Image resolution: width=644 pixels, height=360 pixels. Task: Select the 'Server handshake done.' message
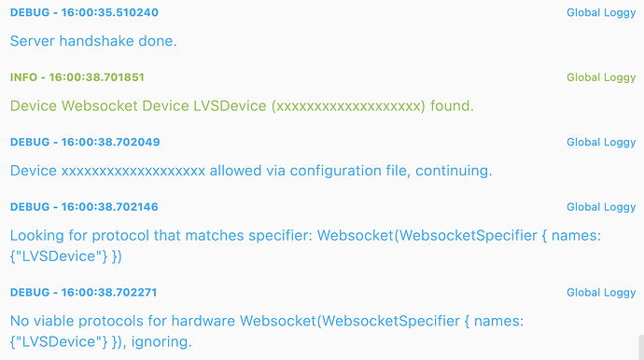click(93, 41)
